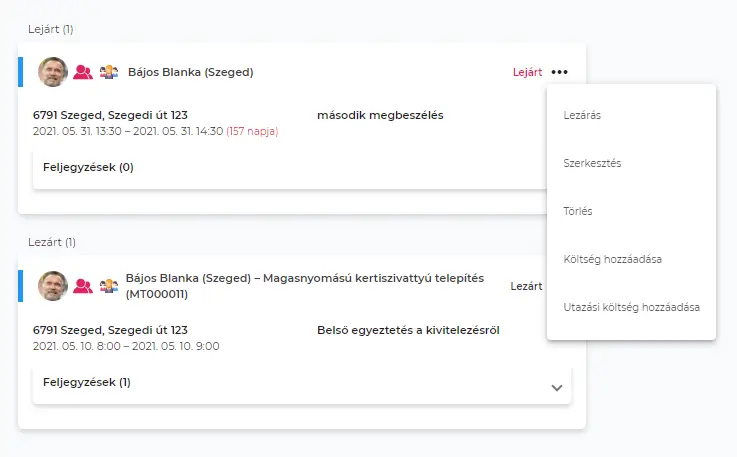Click the red Lejárt status label
Viewport: 737px width, 457px height.
(x=527, y=72)
